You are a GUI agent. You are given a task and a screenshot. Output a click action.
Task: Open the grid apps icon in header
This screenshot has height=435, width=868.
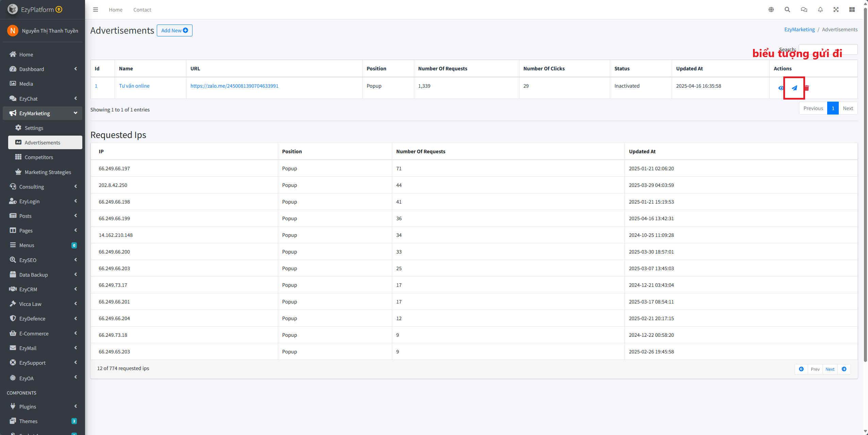[852, 10]
